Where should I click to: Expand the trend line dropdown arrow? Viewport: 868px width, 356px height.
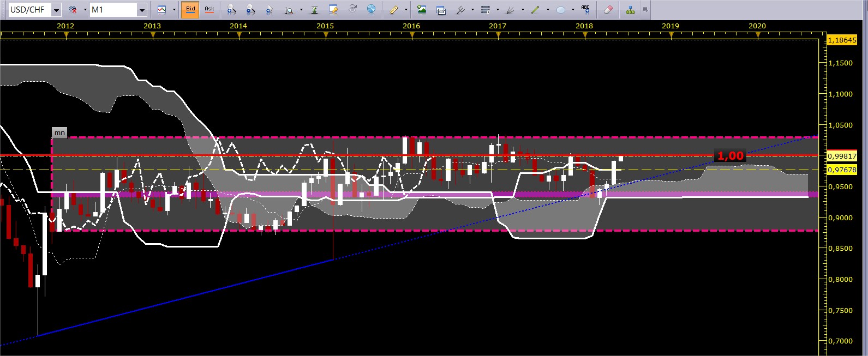548,10
